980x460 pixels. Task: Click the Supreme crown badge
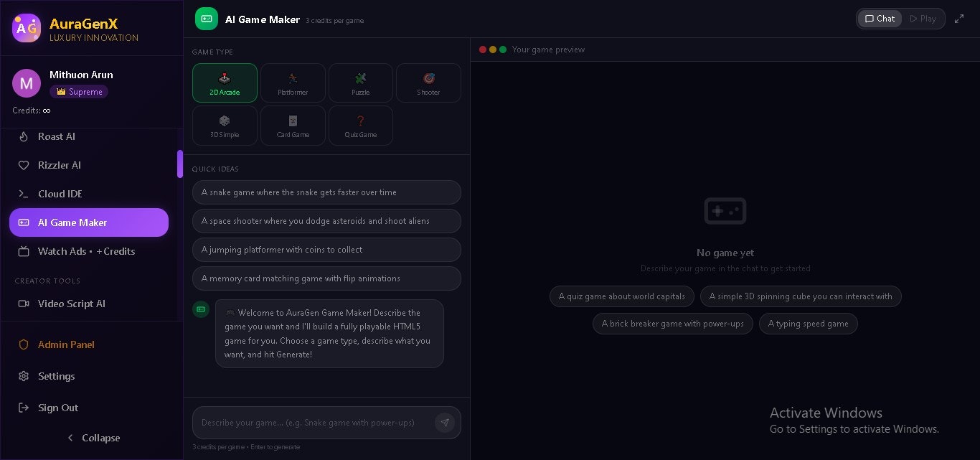[x=79, y=92]
